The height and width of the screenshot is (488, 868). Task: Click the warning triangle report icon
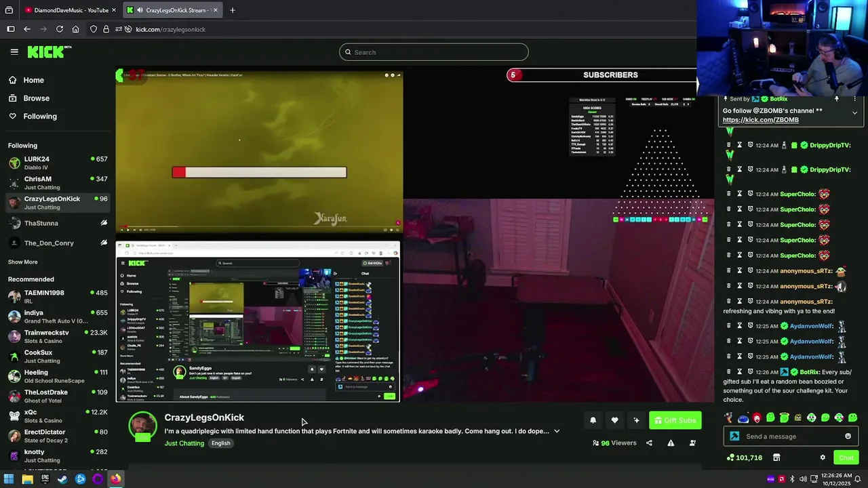coord(671,443)
